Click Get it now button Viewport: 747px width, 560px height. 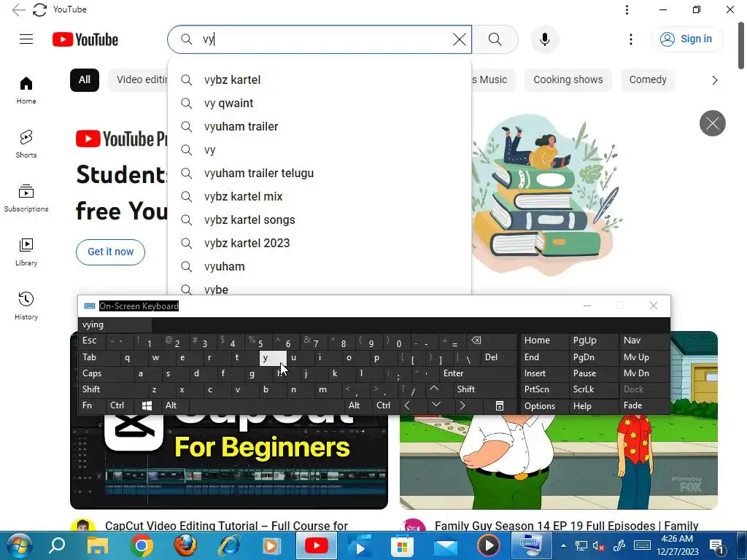tap(110, 252)
